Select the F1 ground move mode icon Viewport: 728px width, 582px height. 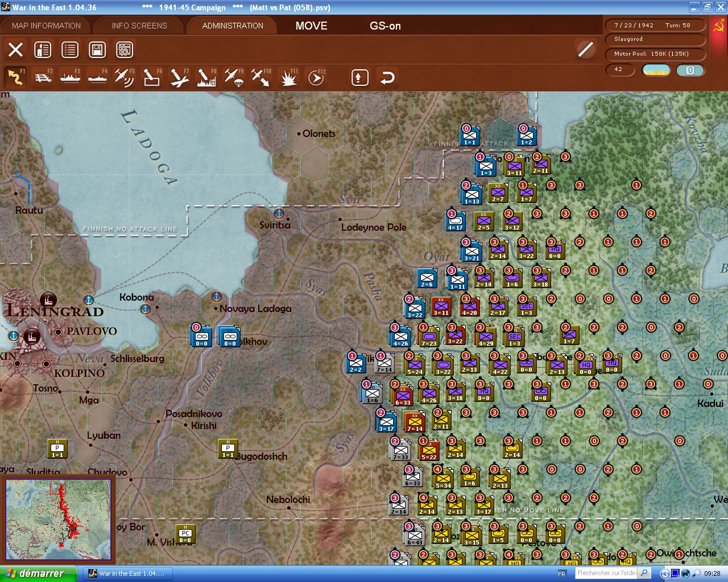tap(15, 77)
